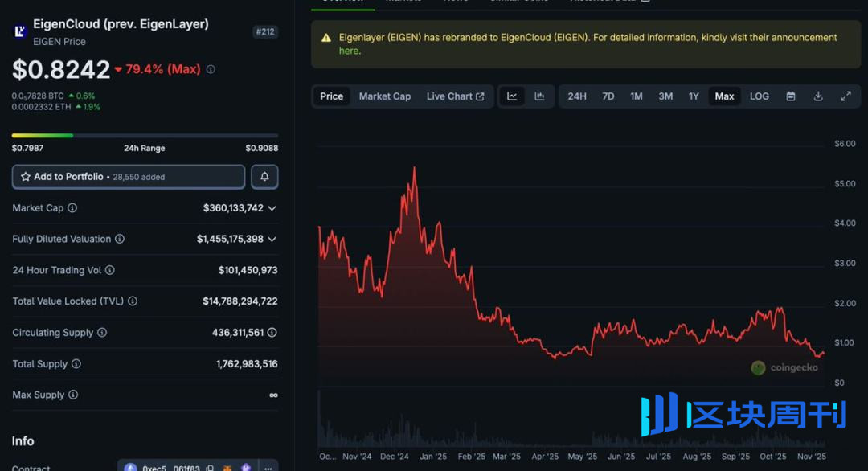This screenshot has width=868, height=471.
Task: Click info icon beside Total Value Locked
Action: click(x=133, y=301)
